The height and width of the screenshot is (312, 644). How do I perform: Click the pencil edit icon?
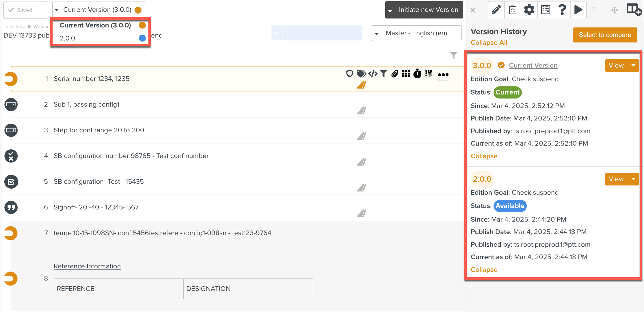pos(496,10)
